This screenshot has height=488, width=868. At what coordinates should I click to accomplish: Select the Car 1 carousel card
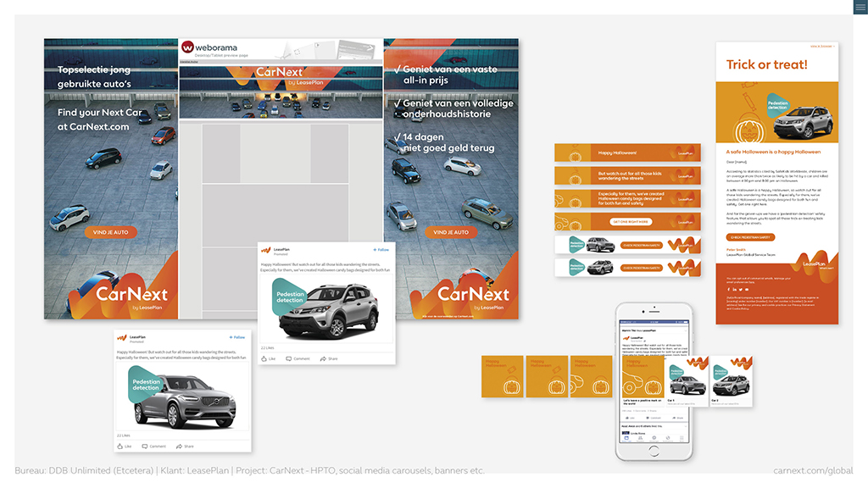[687, 381]
